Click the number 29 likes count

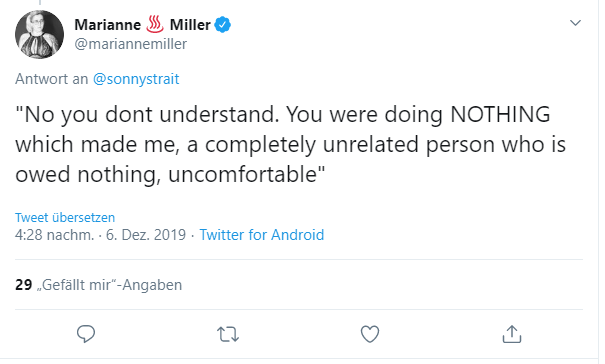(24, 285)
